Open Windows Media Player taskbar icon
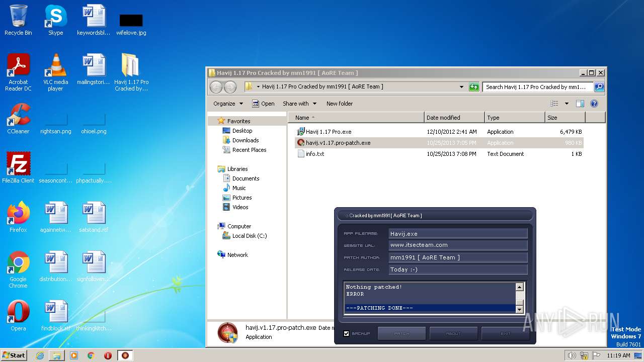This screenshot has height=362, width=644. [x=74, y=355]
